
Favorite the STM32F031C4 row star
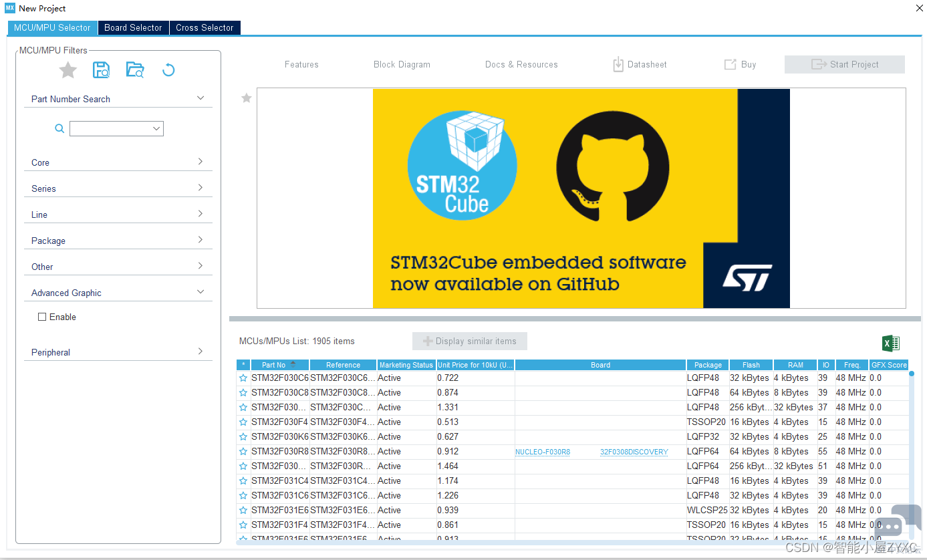point(243,481)
